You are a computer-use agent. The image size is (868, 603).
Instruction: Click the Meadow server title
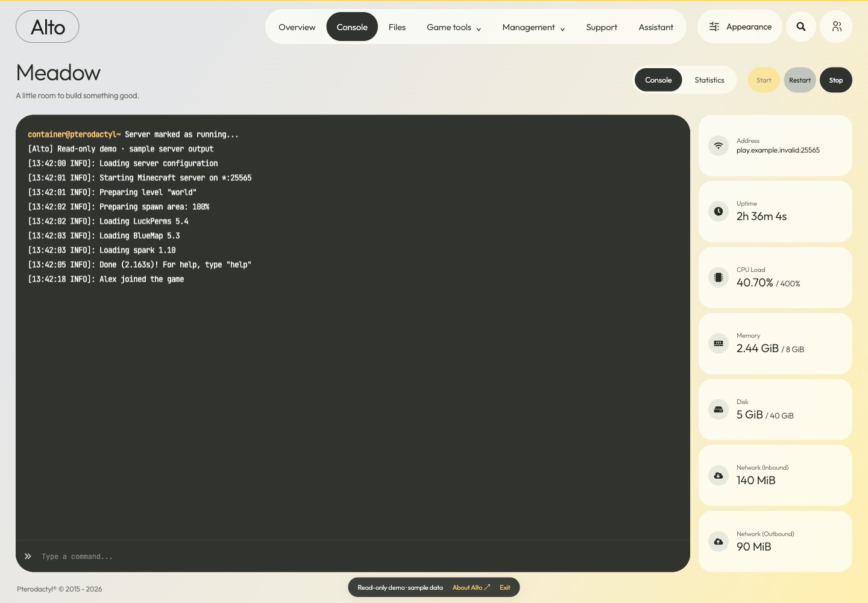[x=58, y=73]
